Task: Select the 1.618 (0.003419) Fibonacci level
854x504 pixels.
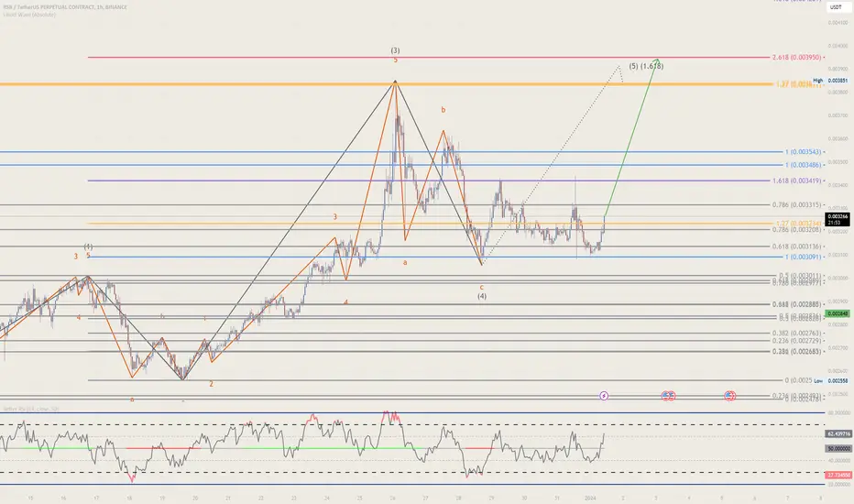Action: (796, 181)
